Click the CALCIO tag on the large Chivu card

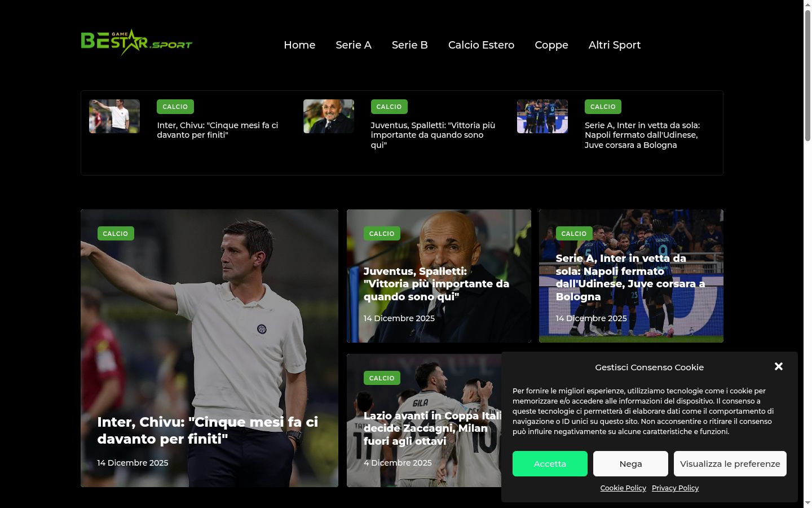click(x=116, y=234)
